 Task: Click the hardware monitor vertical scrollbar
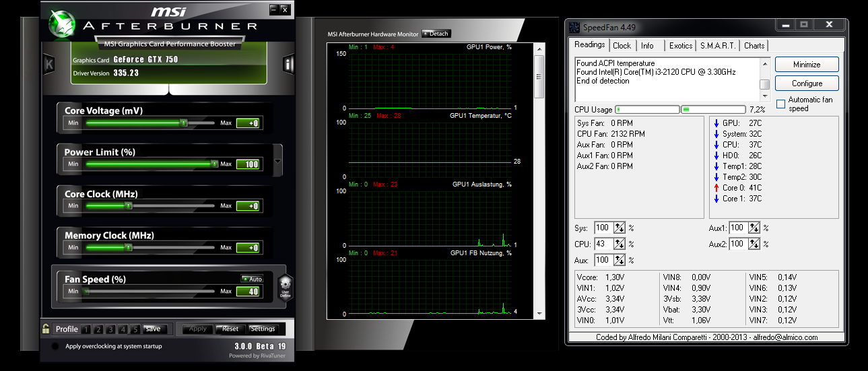click(539, 180)
